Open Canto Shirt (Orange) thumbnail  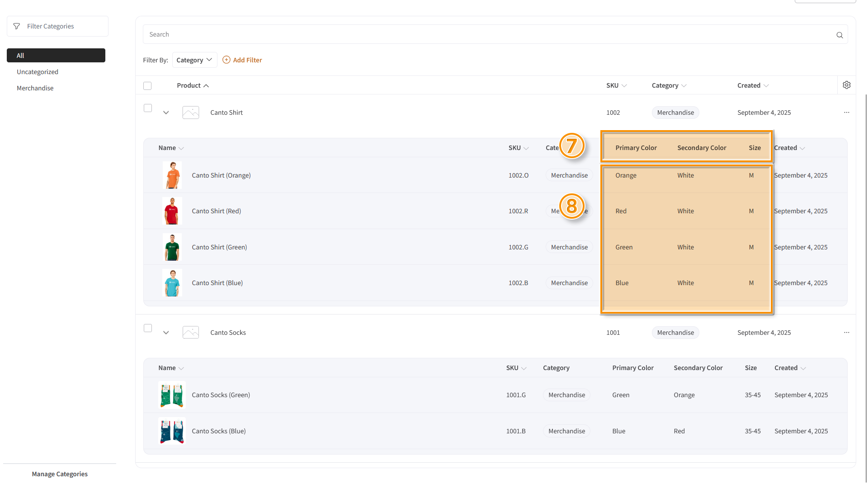tap(172, 175)
